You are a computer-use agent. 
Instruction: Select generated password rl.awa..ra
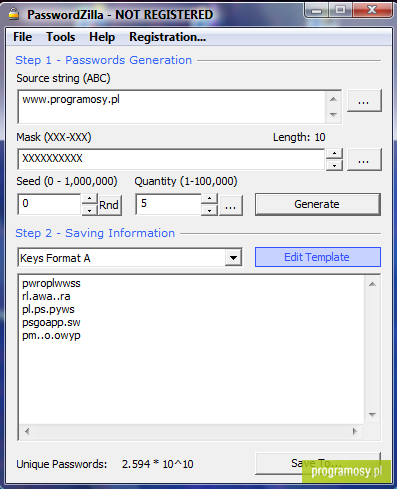click(x=46, y=296)
